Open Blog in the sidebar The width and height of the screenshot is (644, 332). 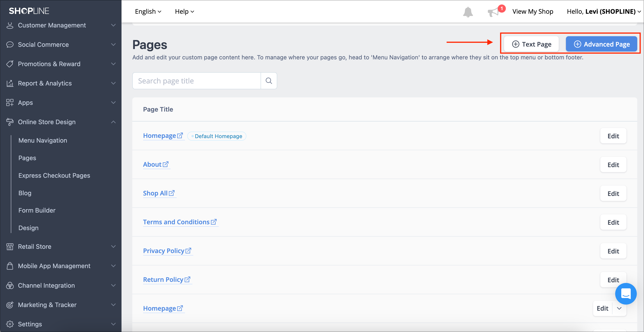[25, 193]
